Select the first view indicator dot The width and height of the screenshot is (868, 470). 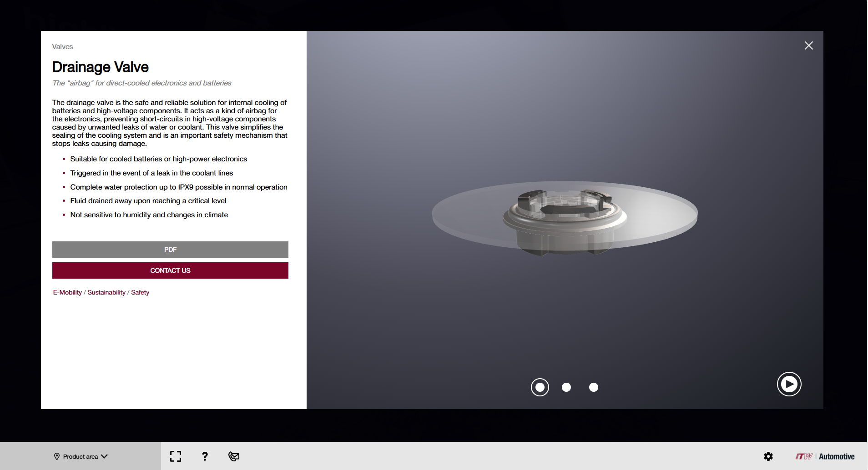tap(540, 387)
